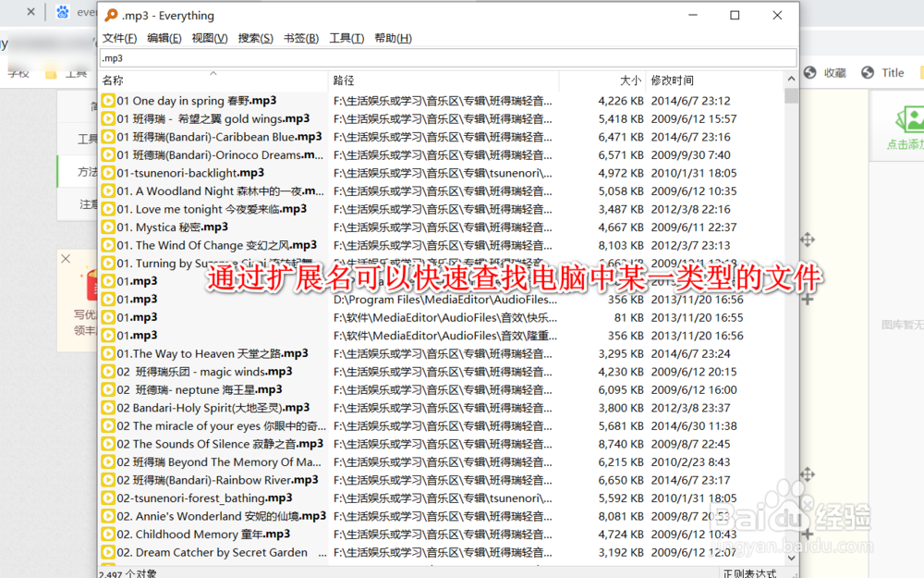
Task: Click icon for 01. Mystica 秘密.mp3
Action: tap(108, 228)
